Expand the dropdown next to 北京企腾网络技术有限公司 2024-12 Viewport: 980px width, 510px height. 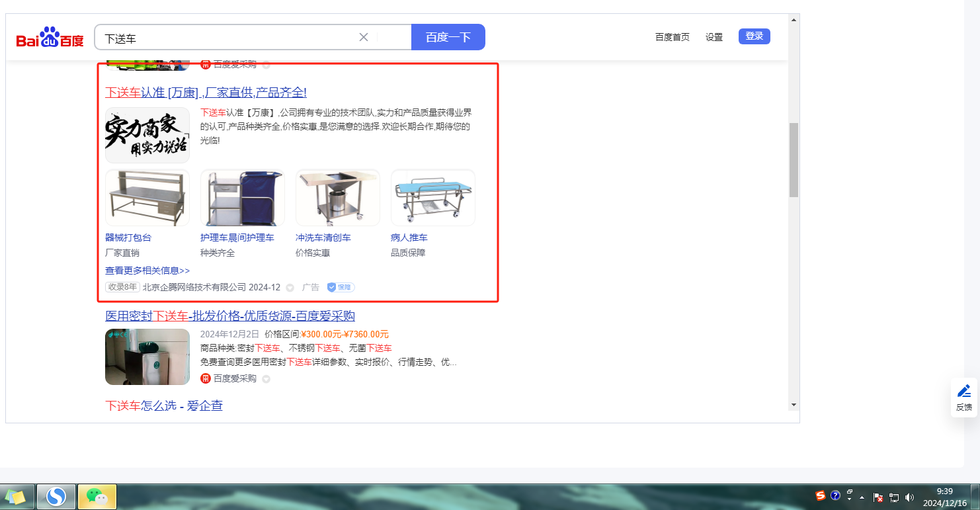[290, 288]
